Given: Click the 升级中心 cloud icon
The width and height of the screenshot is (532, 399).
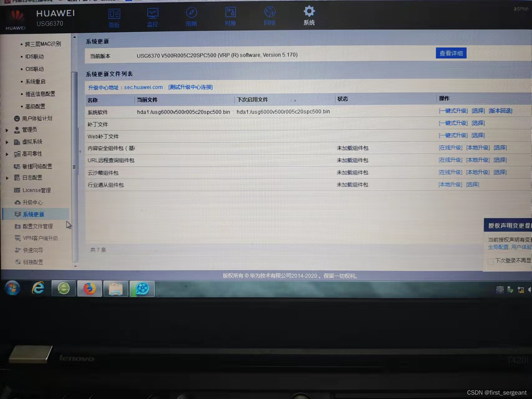Looking at the screenshot, I should coord(17,202).
